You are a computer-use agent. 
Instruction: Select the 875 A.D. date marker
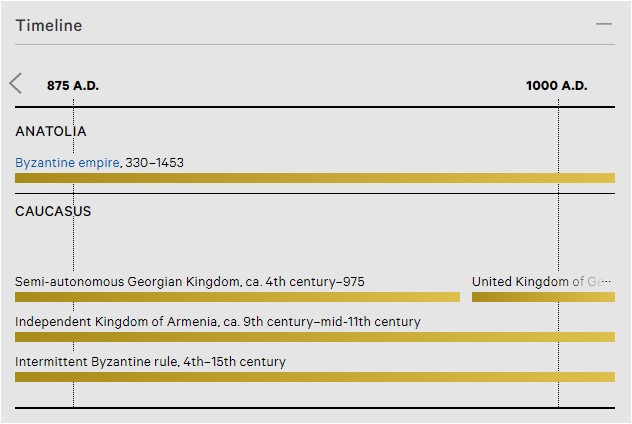click(x=73, y=85)
